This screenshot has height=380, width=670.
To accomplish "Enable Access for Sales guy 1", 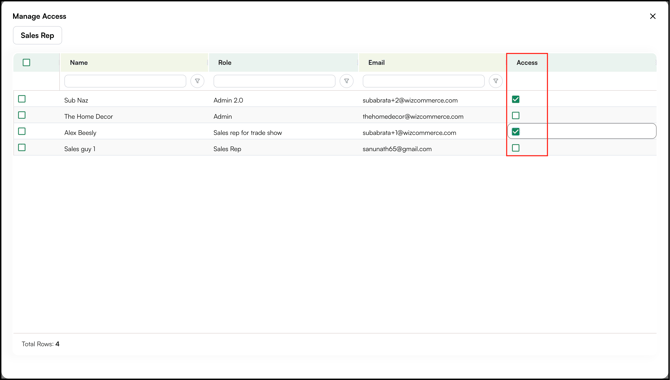I will click(516, 148).
